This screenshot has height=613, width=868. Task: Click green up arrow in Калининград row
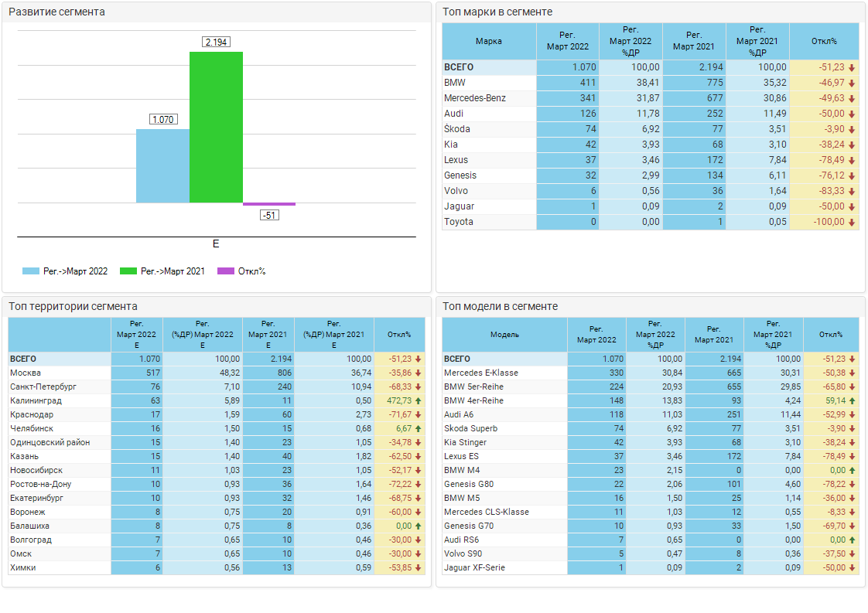(419, 400)
